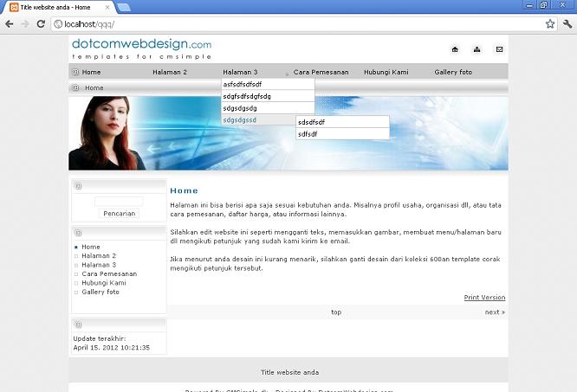Open Hubungi Kami in sidebar menu
Viewport: 577px width, 392px height.
click(x=104, y=283)
